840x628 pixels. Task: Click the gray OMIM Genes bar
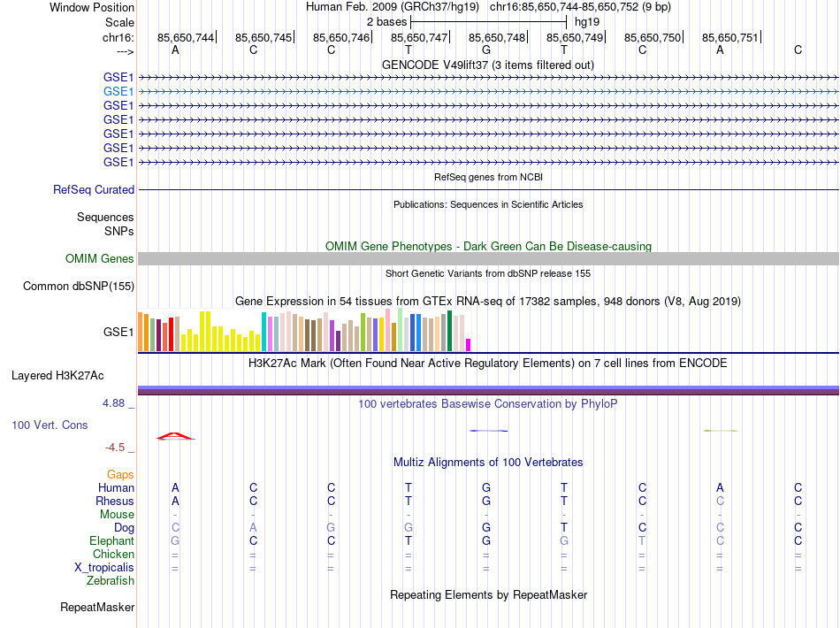click(488, 258)
